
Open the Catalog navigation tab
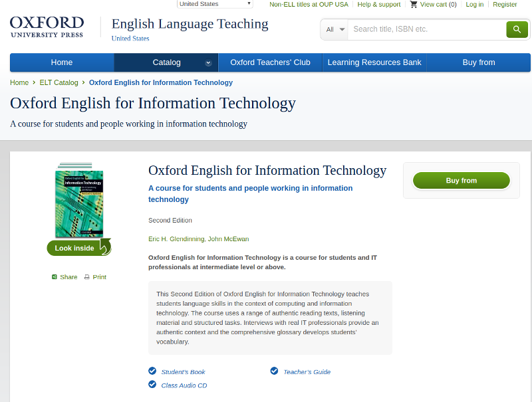tap(166, 62)
